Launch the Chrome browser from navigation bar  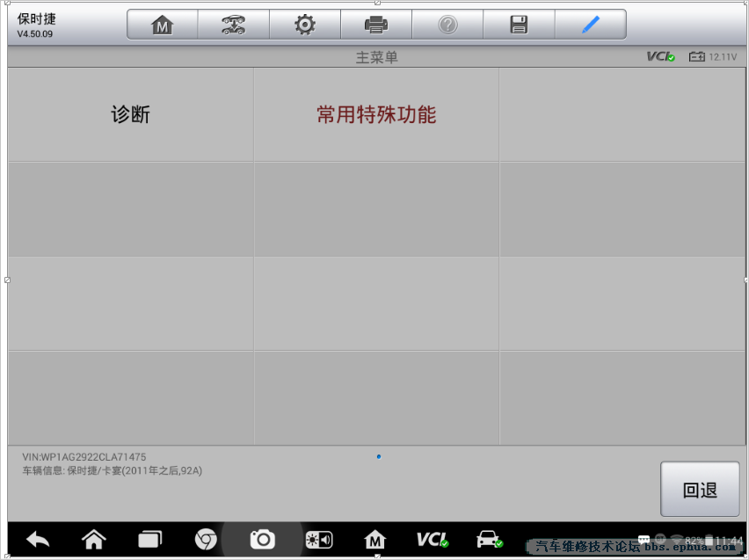pyautogui.click(x=206, y=540)
